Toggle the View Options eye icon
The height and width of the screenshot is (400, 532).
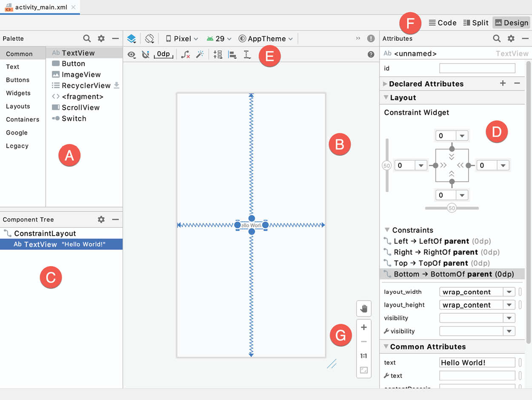coord(132,55)
